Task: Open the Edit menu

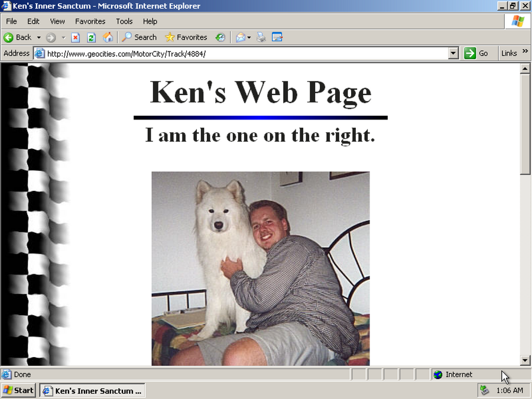Action: (x=33, y=21)
